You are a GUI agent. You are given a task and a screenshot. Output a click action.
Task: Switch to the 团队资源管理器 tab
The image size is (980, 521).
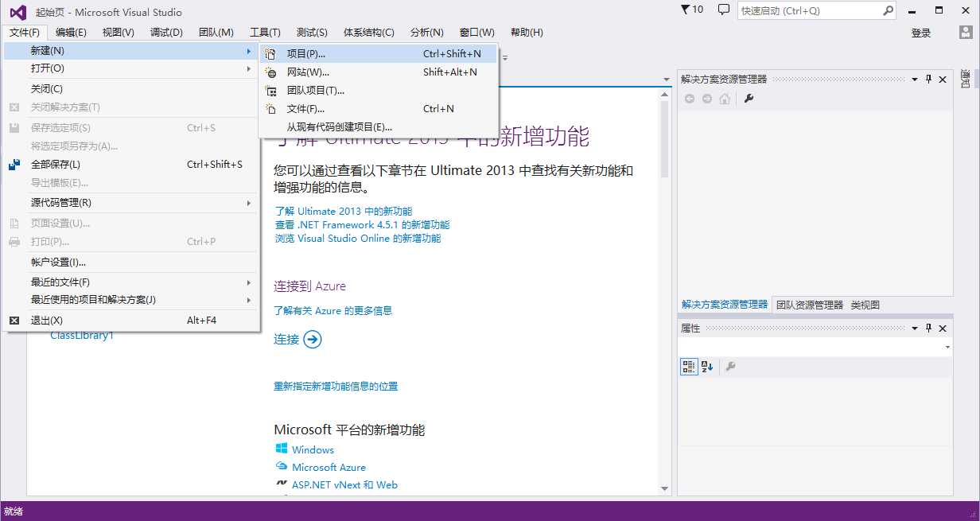coord(809,305)
